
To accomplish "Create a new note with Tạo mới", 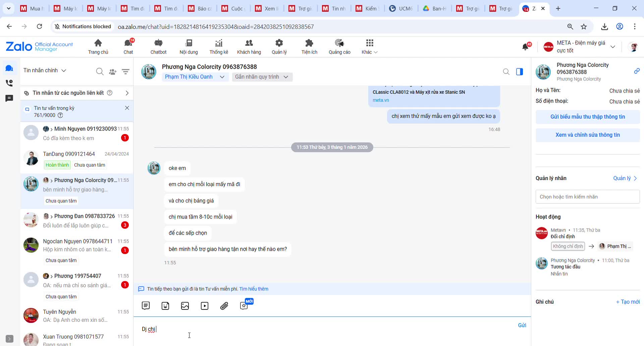I will click(x=628, y=302).
